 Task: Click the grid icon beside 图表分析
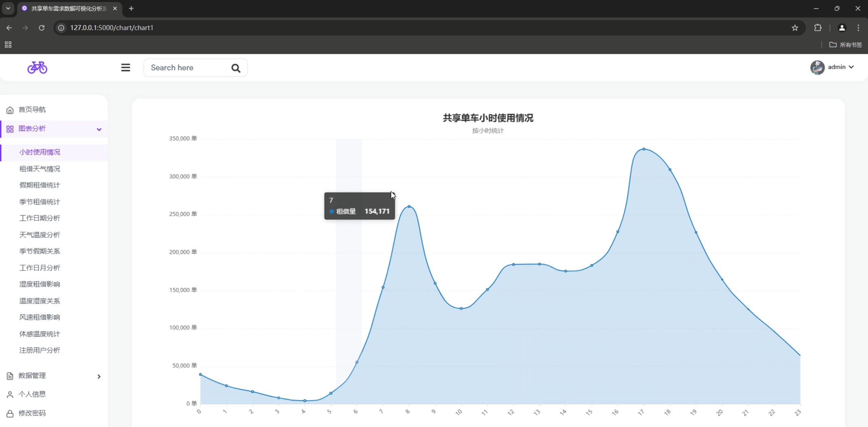(x=10, y=129)
